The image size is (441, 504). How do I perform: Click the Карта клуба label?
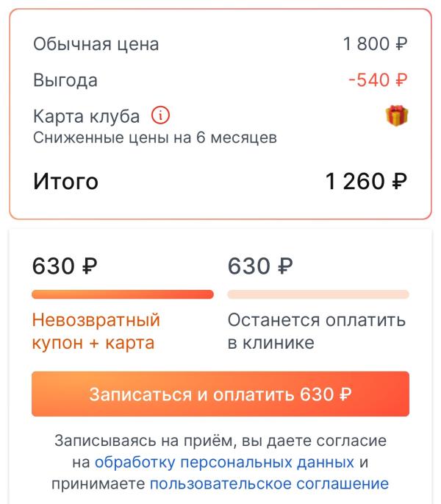click(x=86, y=117)
